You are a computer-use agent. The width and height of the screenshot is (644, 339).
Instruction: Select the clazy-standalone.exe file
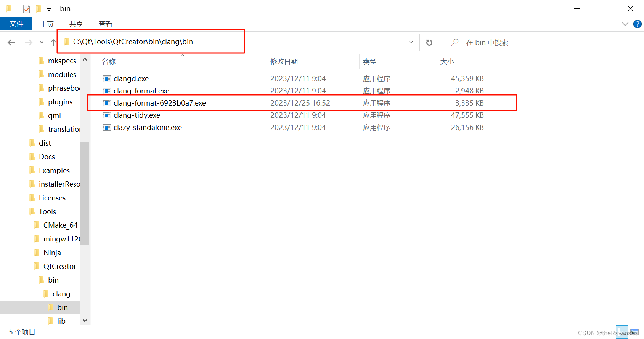pos(148,127)
